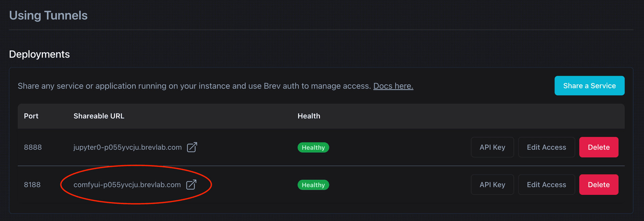Open the Docs here link
644x221 pixels.
click(393, 86)
